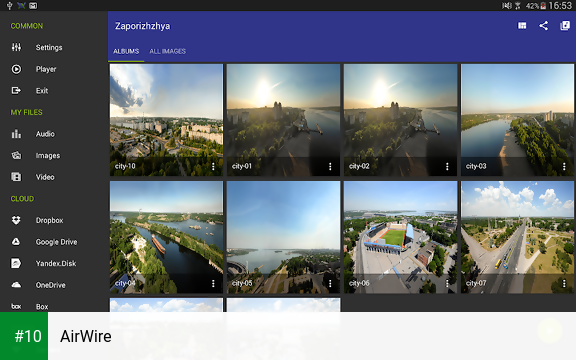Click the Exit icon in sidebar
The height and width of the screenshot is (360, 576).
click(x=16, y=90)
